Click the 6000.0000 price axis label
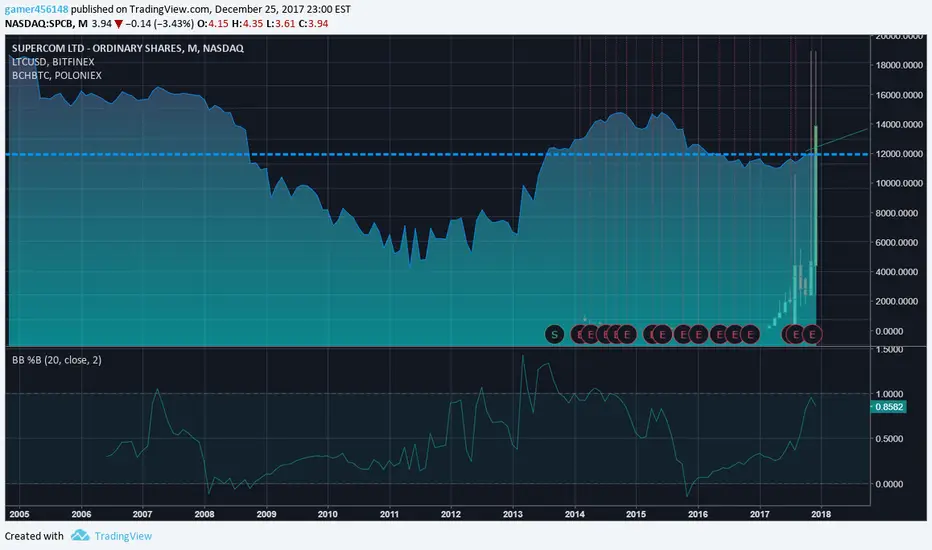The image size is (932, 550). point(899,243)
